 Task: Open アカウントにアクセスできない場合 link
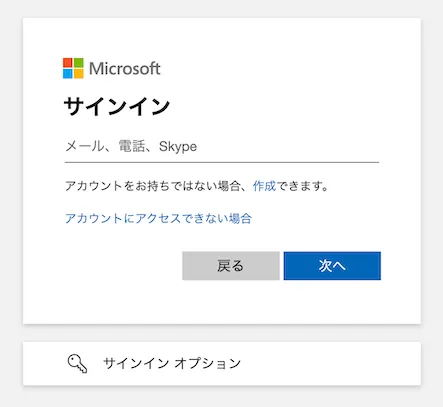click(x=158, y=219)
